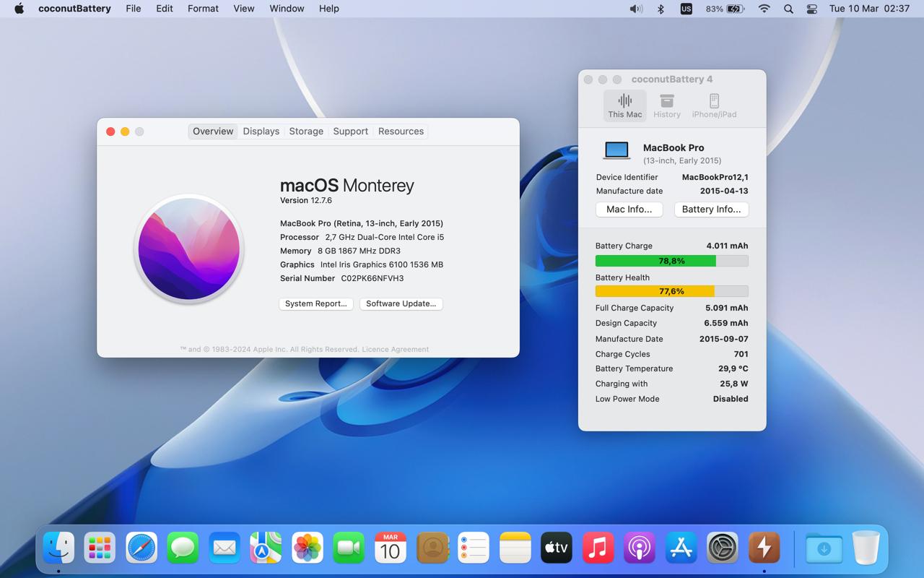
Task: Open Wi-Fi menu in menu bar
Action: click(x=764, y=9)
